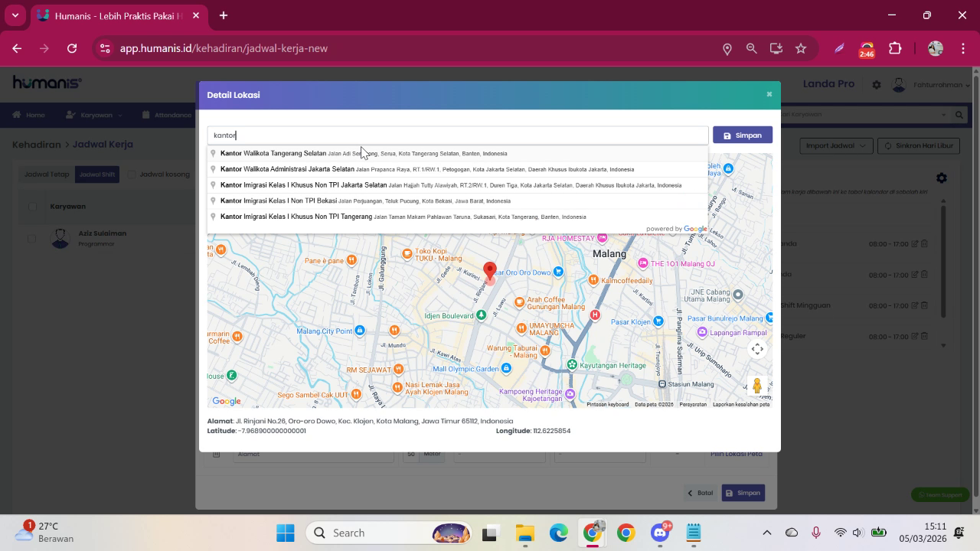The image size is (980, 551).
Task: Click THE 101 Malang OJ hotel marker
Action: pos(642,263)
